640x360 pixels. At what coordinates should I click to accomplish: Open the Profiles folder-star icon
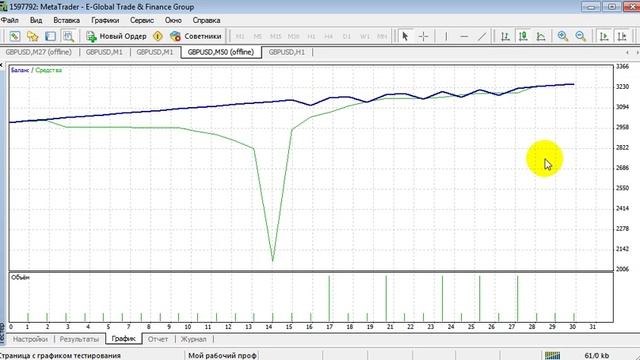coord(33,36)
